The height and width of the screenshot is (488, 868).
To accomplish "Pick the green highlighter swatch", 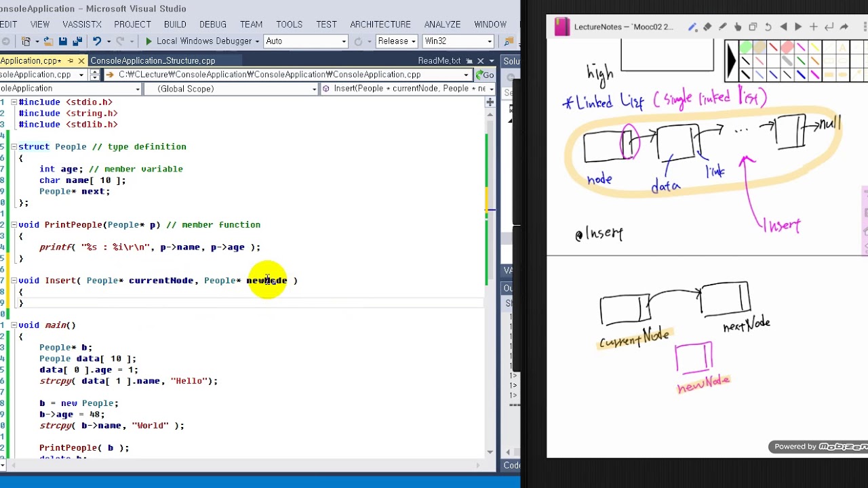I will 746,48.
